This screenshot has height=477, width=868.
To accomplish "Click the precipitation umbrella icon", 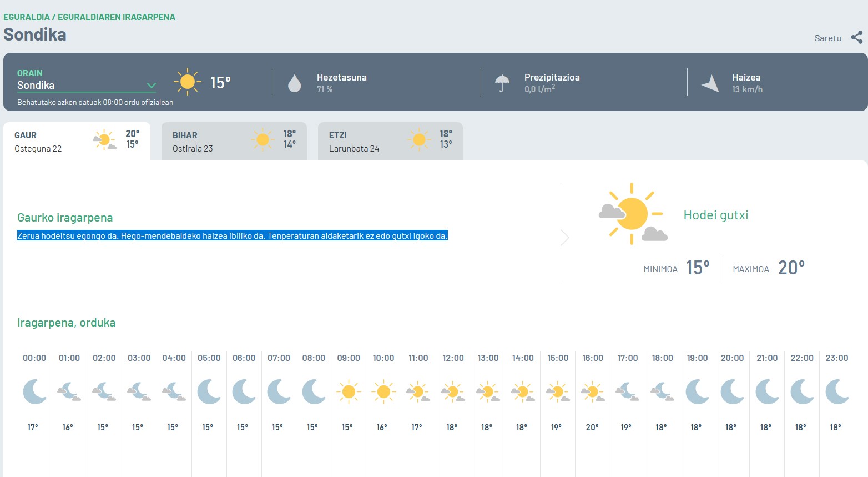I will (x=502, y=83).
